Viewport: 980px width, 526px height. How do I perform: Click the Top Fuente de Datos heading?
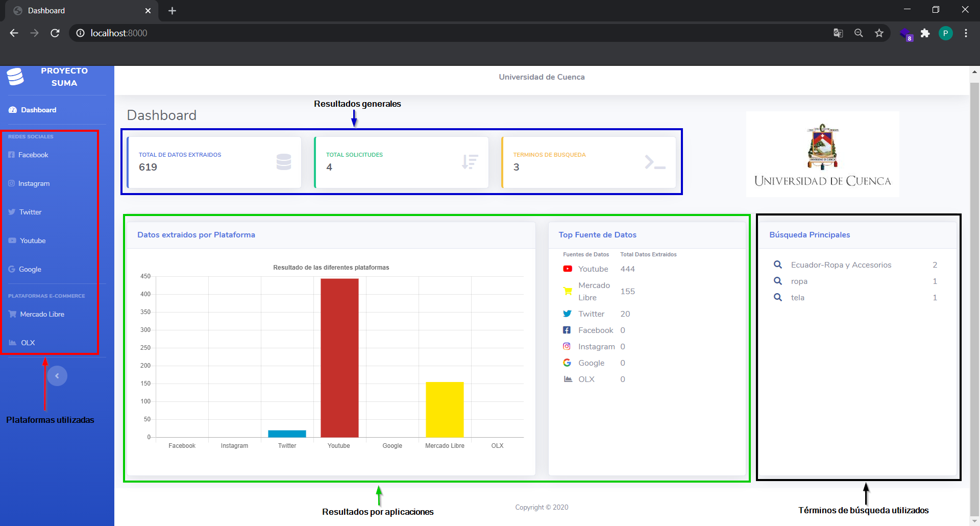[x=597, y=235]
